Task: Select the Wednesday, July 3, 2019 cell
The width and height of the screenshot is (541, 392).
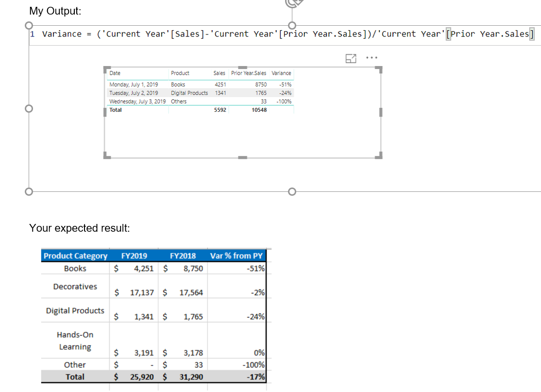Action: coord(137,102)
